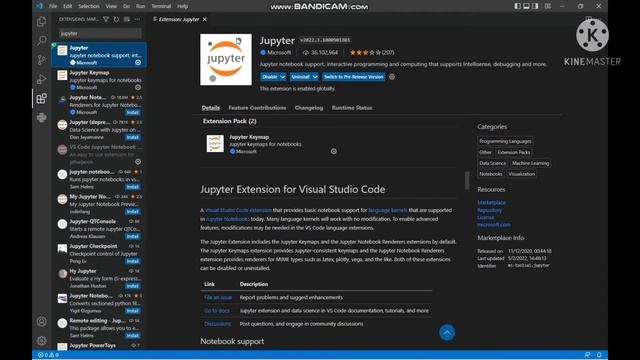
Task: Click the Customize Layout icon in title bar
Action: coord(548,6)
